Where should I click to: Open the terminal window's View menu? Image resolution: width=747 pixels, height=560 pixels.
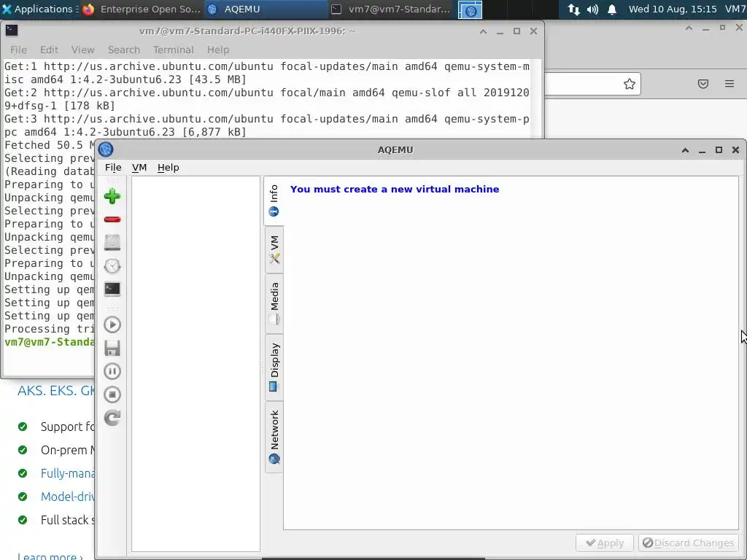[x=83, y=50]
